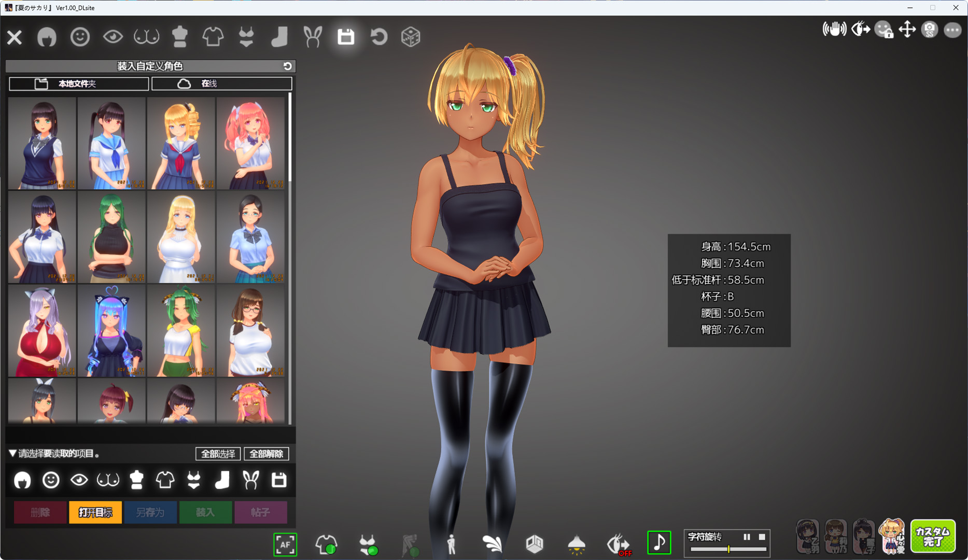This screenshot has width=968, height=560.
Task: Open the eye customization tab in top toolbar
Action: click(x=113, y=37)
